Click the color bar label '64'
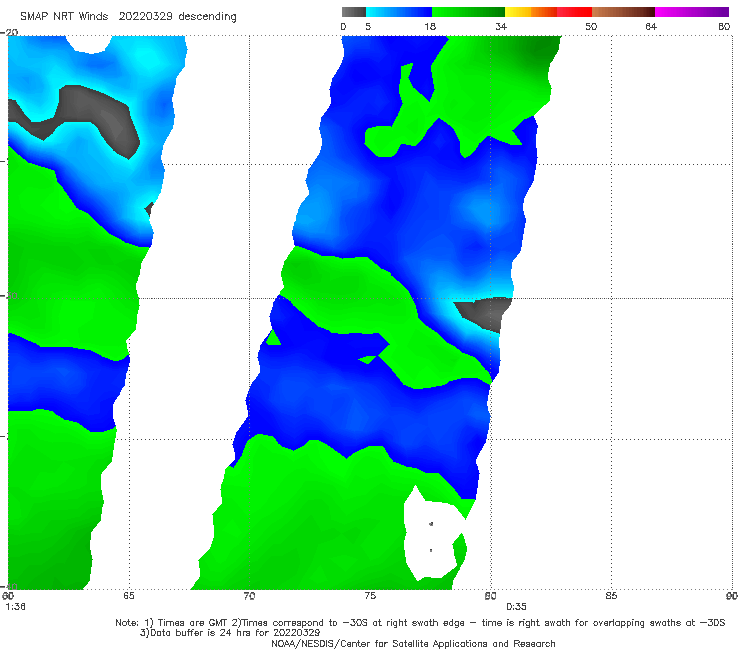This screenshot has height=650, width=740. 651,26
